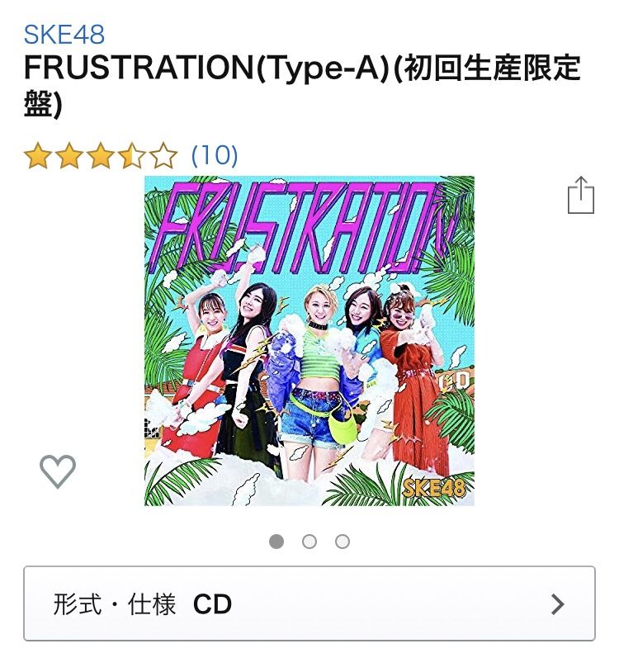The height and width of the screenshot is (672, 619).
Task: Click the empty fifth rating star
Action: pyautogui.click(x=164, y=155)
